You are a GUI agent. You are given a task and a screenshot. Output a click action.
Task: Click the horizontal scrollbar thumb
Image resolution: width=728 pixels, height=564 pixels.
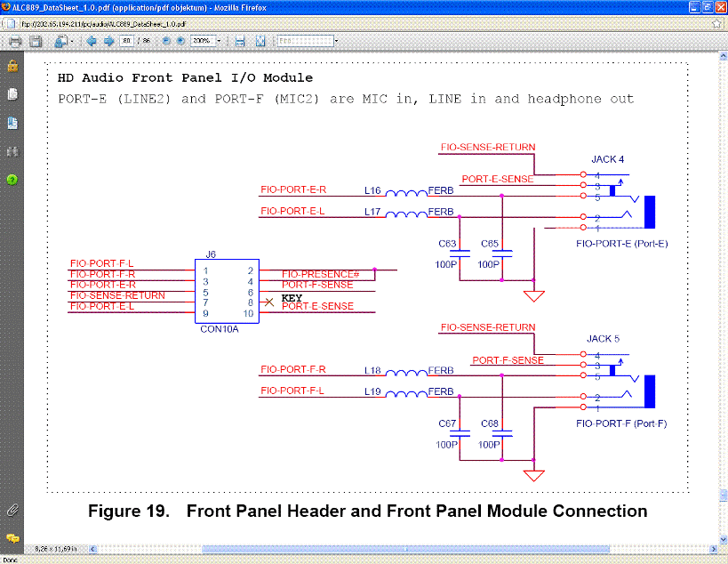405,549
